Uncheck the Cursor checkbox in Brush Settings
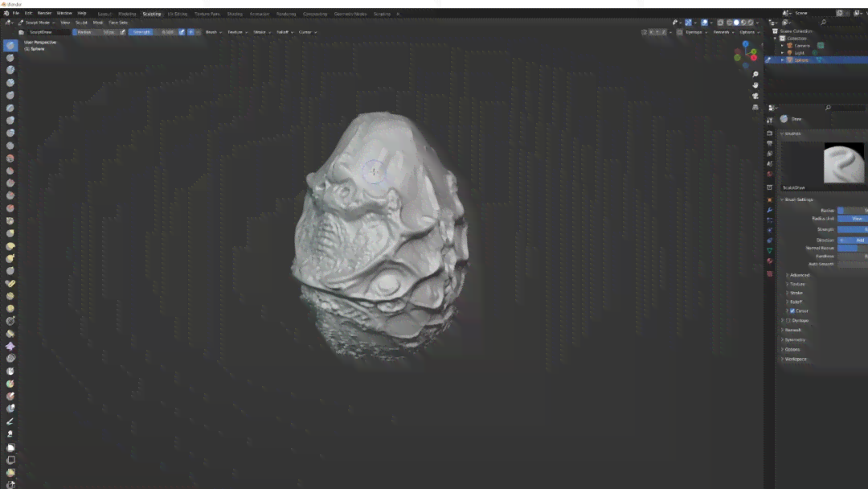The image size is (868, 489). point(792,310)
